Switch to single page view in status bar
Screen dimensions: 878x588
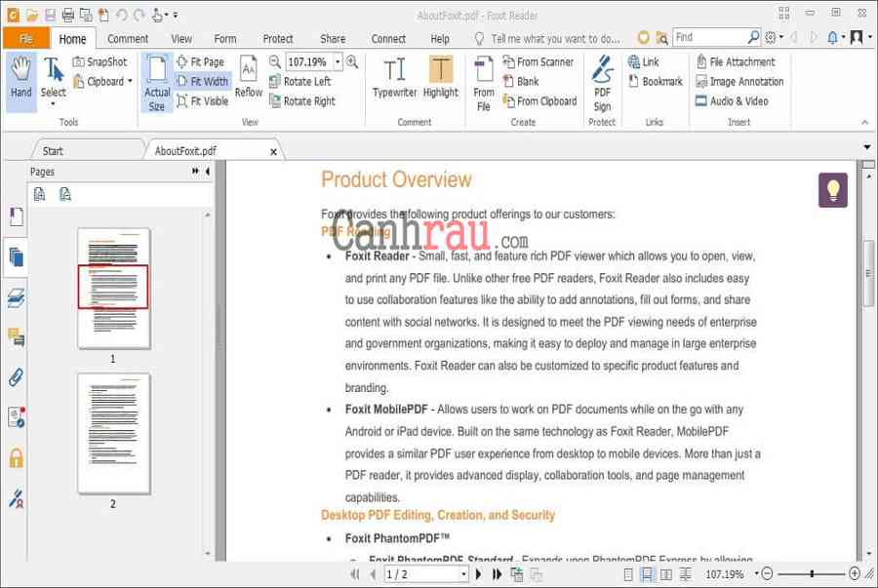[628, 574]
